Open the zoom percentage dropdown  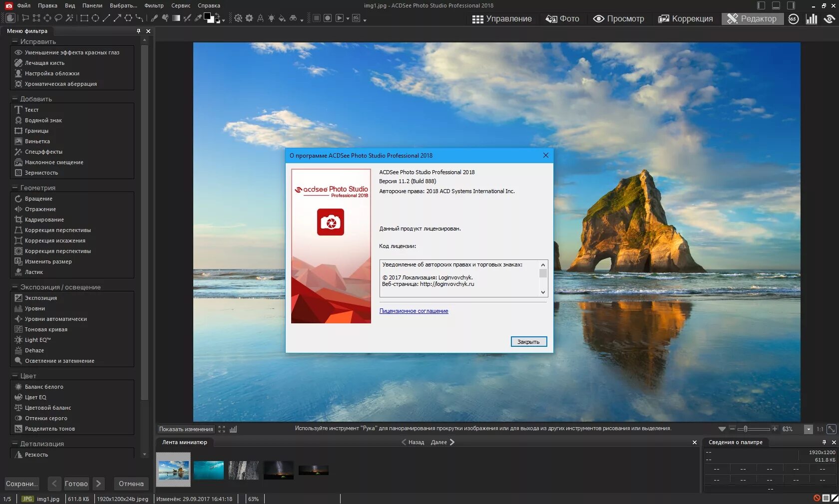point(808,429)
